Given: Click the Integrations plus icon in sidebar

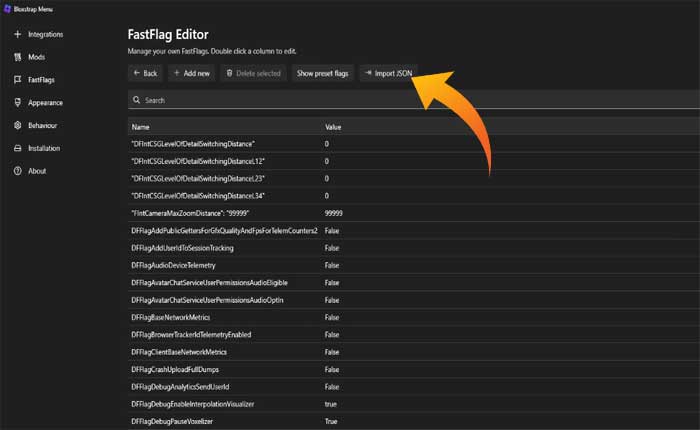Looking at the screenshot, I should point(17,35).
